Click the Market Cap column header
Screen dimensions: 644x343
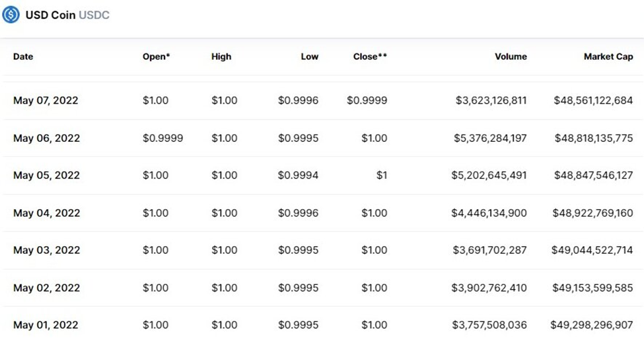coord(608,57)
